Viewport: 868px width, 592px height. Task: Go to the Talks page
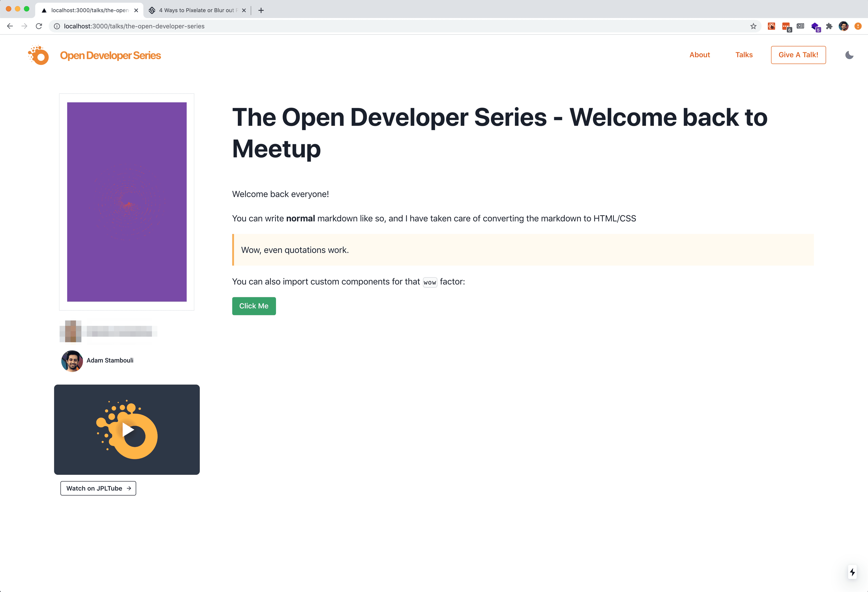pyautogui.click(x=744, y=55)
